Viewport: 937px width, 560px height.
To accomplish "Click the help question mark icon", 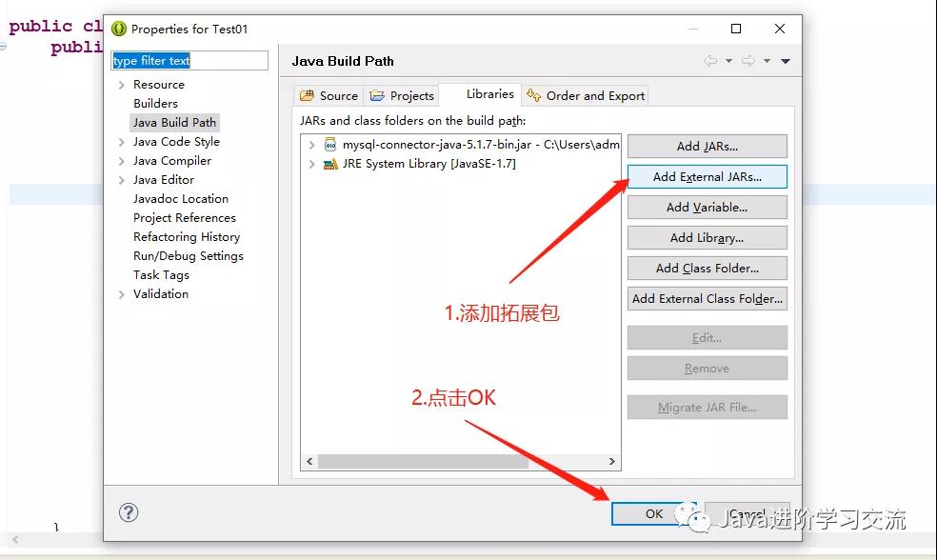I will (x=129, y=512).
